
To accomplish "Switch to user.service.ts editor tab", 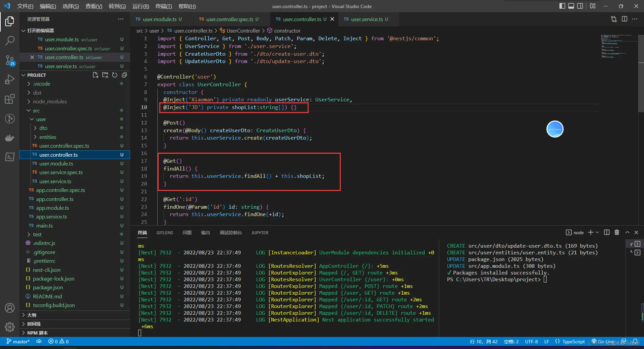I will pos(367,19).
